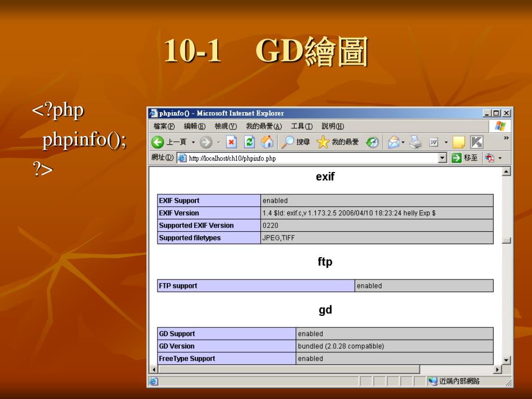Image resolution: width=532 pixels, height=399 pixels.
Task: Open the 檢視(V) menu
Action: (225, 126)
